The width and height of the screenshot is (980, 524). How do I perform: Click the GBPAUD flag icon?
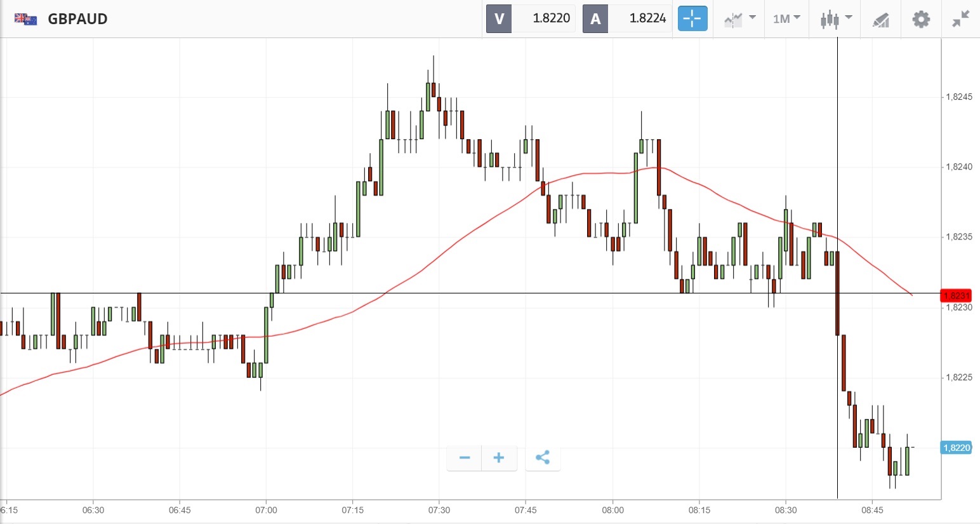point(26,18)
